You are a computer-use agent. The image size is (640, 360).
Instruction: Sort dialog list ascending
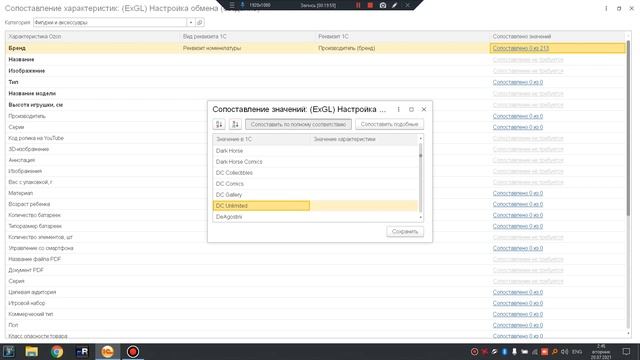219,124
